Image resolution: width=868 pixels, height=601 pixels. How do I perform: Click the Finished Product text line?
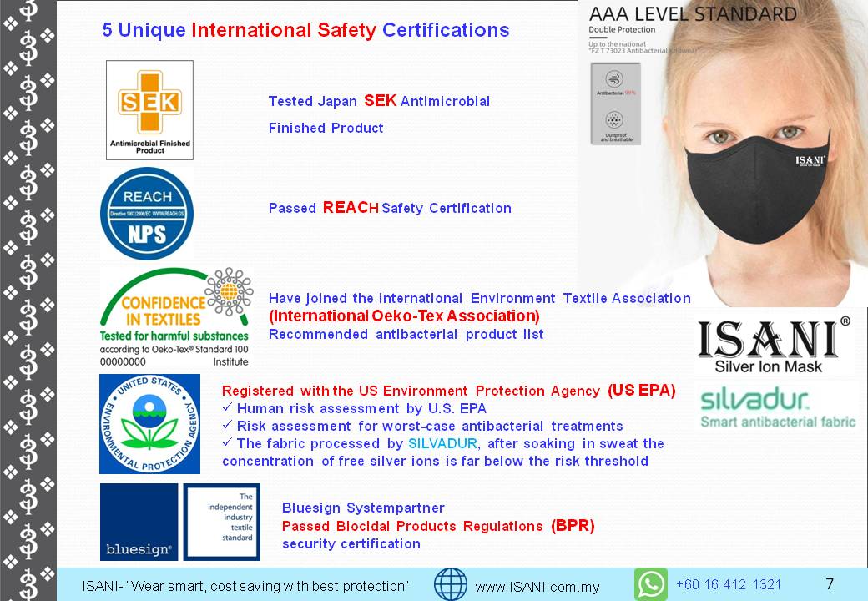pos(325,128)
